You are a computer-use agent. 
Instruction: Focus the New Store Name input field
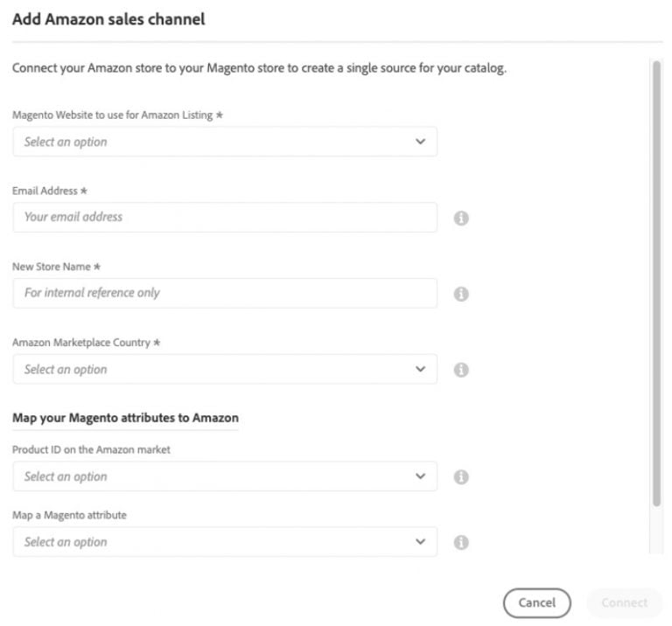click(225, 293)
